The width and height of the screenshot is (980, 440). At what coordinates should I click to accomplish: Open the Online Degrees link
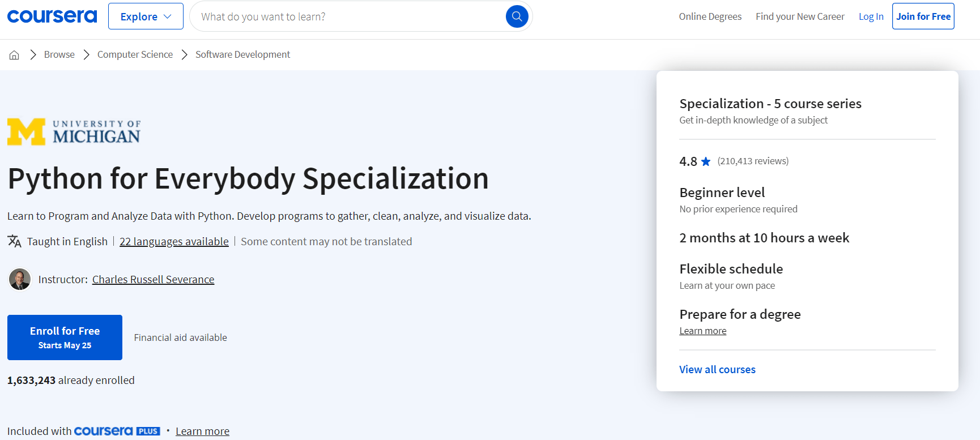coord(710,16)
